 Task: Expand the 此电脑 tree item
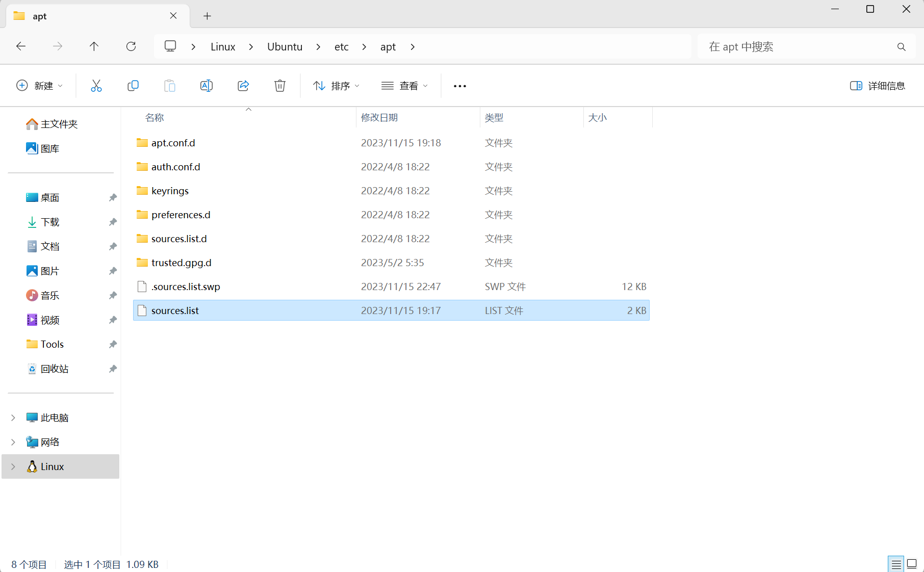[x=13, y=417]
